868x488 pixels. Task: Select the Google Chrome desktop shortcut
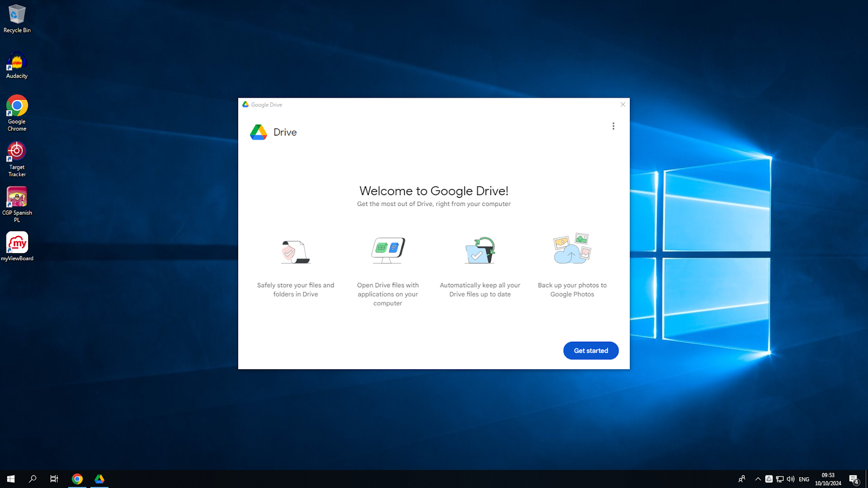17,113
